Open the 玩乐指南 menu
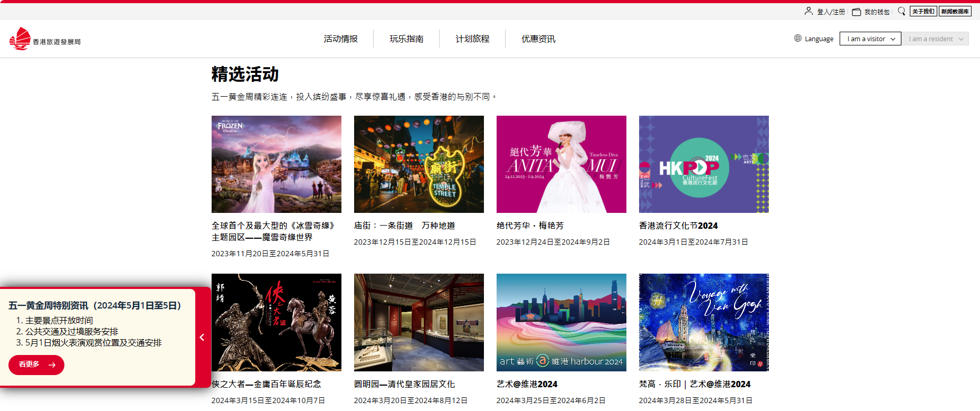The width and height of the screenshot is (980, 411). pyautogui.click(x=406, y=39)
